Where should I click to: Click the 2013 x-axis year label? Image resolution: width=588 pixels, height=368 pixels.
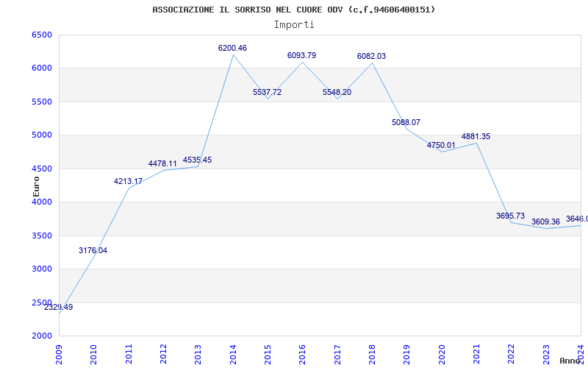point(198,355)
